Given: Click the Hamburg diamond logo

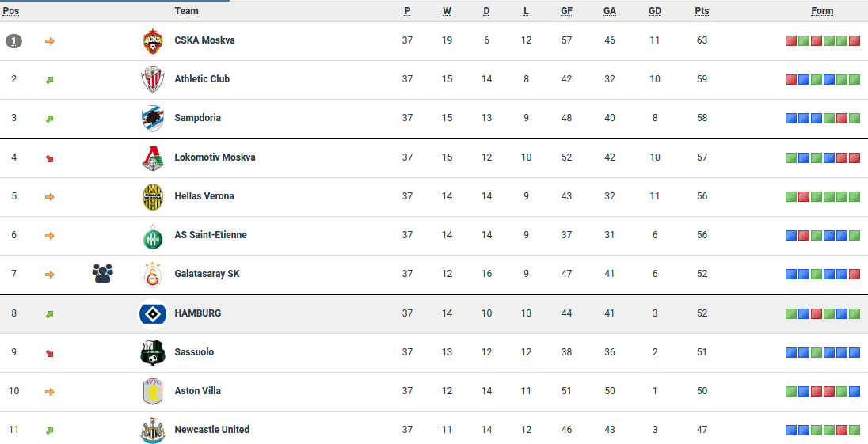Looking at the screenshot, I should coord(152,314).
